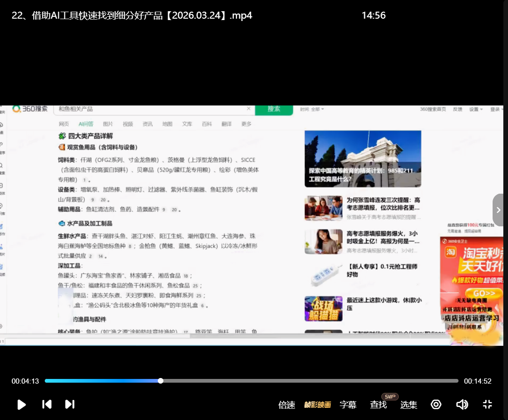The height and width of the screenshot is (420, 508).
Task: Click the video progress bar handle
Action: click(x=161, y=381)
